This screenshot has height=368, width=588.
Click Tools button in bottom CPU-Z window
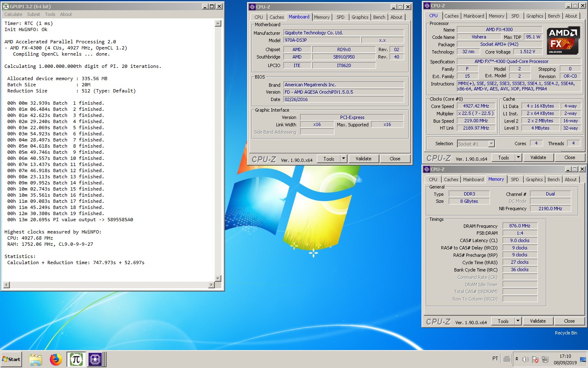[503, 321]
